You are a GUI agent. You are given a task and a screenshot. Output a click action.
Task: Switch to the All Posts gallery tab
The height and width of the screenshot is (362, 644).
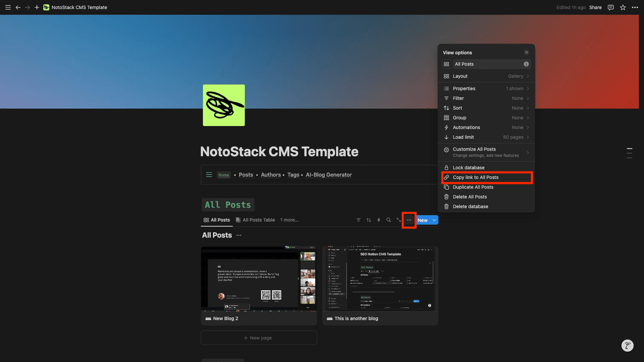217,220
